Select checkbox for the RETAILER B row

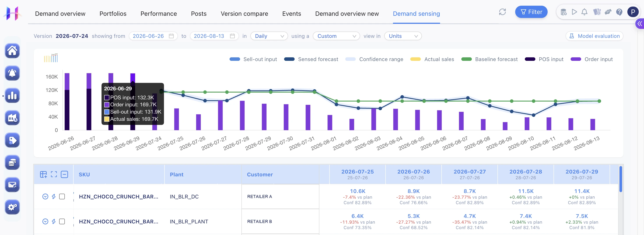tap(62, 221)
